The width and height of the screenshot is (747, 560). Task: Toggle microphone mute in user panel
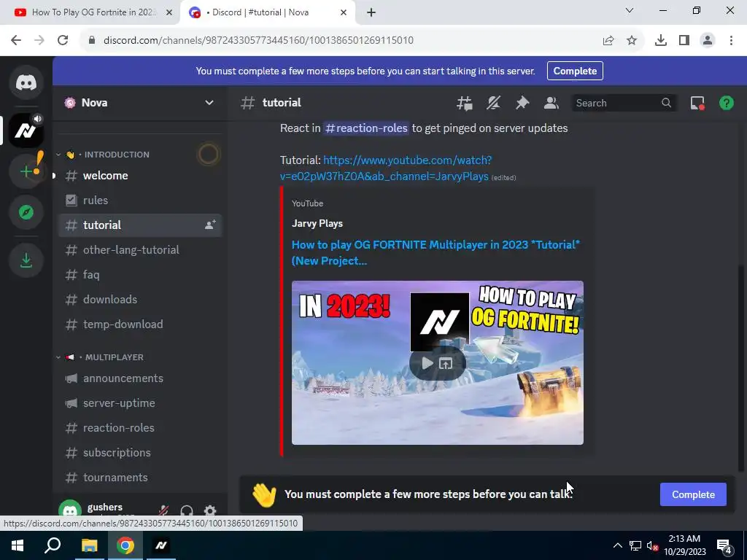point(163,511)
